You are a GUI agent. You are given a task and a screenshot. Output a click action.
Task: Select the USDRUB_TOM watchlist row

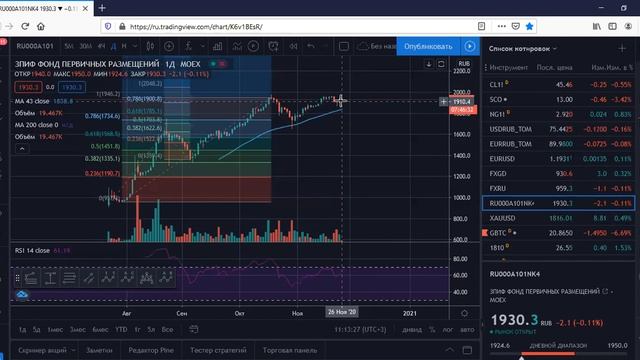point(558,129)
